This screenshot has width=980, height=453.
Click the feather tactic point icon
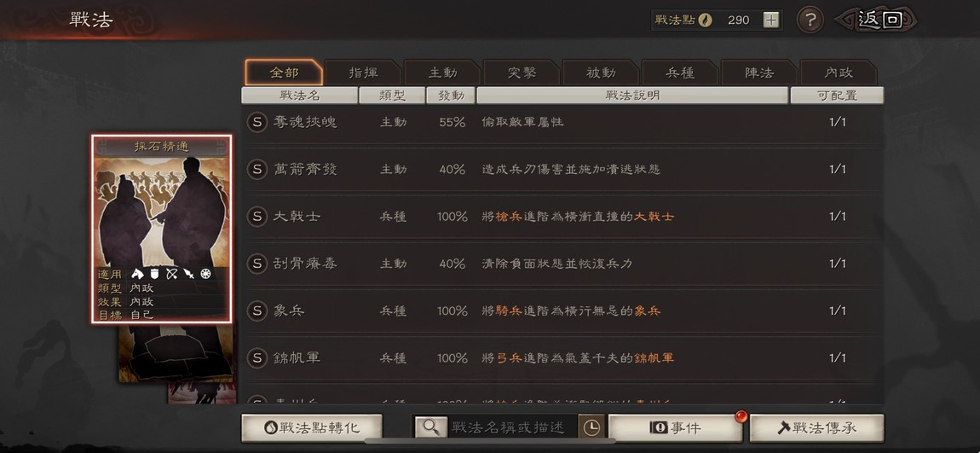click(x=705, y=20)
